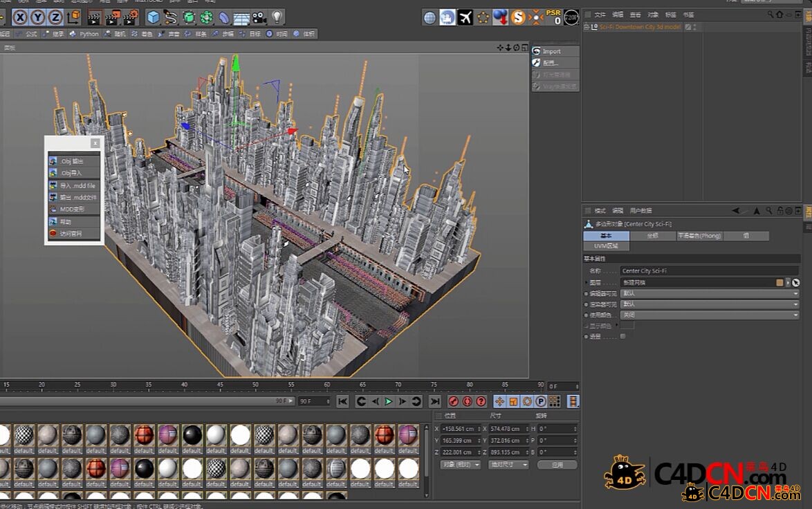The width and height of the screenshot is (812, 509).
Task: Open the '编辑器可见' dropdown
Action: tap(710, 294)
